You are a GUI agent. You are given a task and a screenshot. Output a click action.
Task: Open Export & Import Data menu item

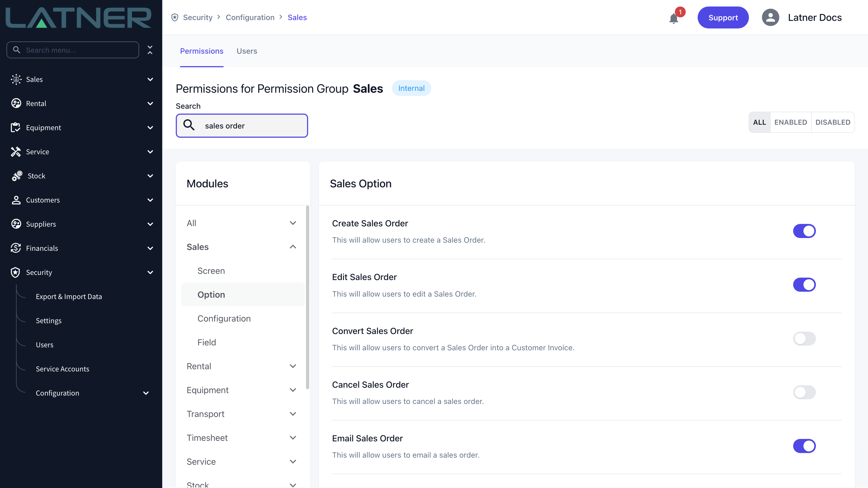pos(69,297)
